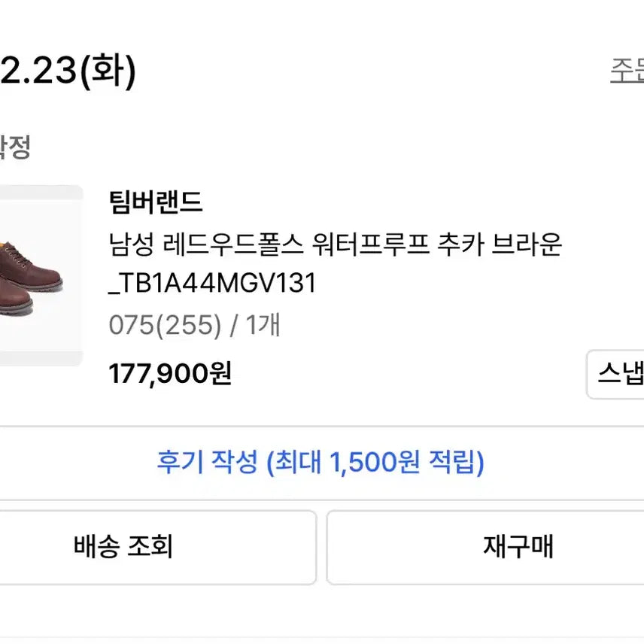Open the 주문 detail link at top right
Screen dimensions: 644x644
(627, 70)
